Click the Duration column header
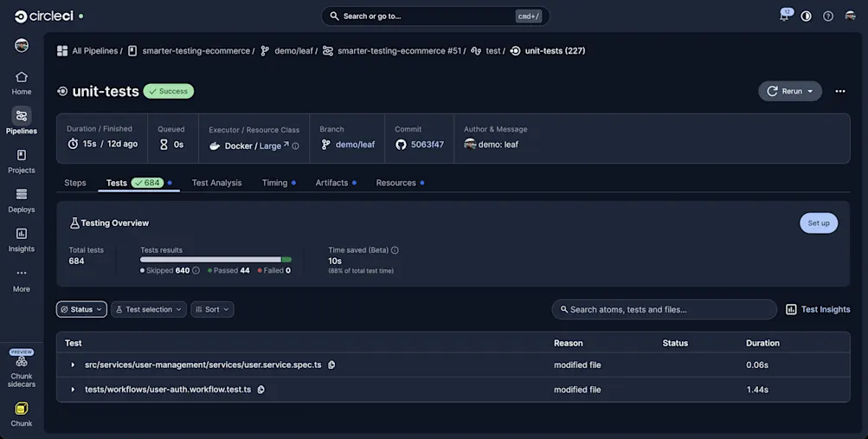 tap(762, 343)
